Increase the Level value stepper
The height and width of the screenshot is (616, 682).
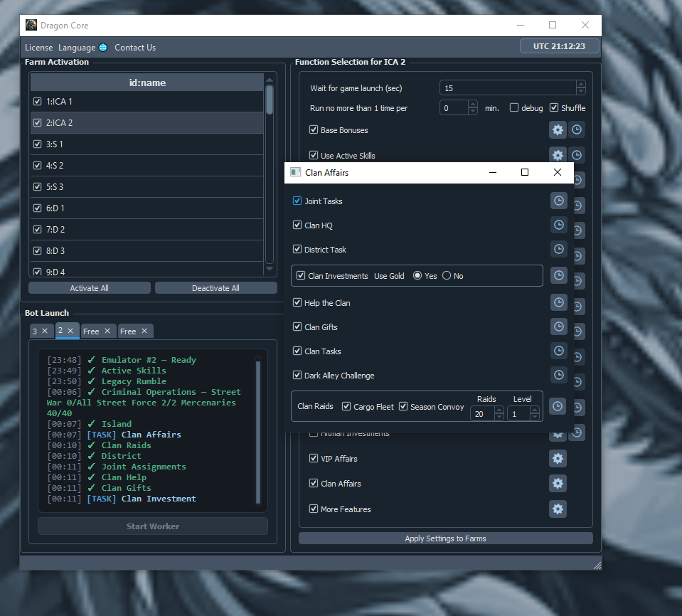(535, 410)
